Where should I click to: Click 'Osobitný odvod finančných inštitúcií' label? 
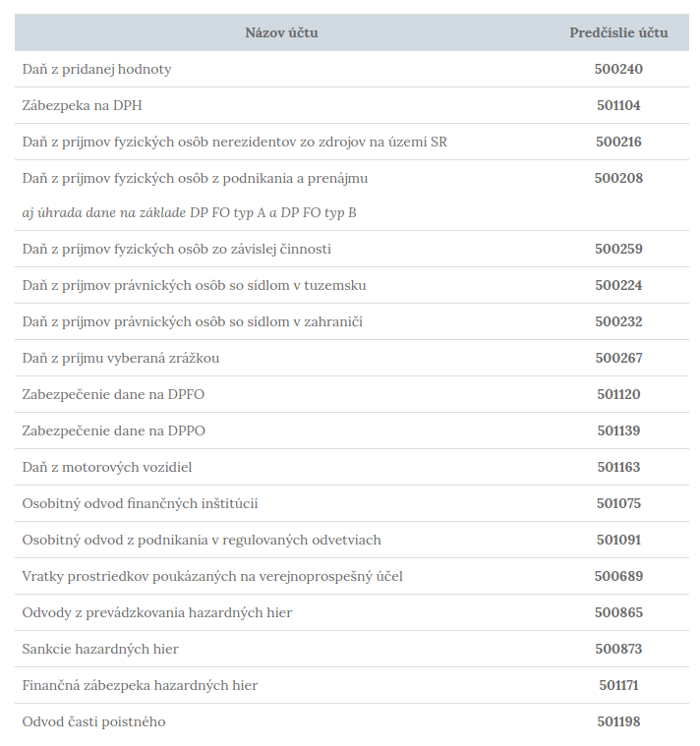(x=140, y=503)
